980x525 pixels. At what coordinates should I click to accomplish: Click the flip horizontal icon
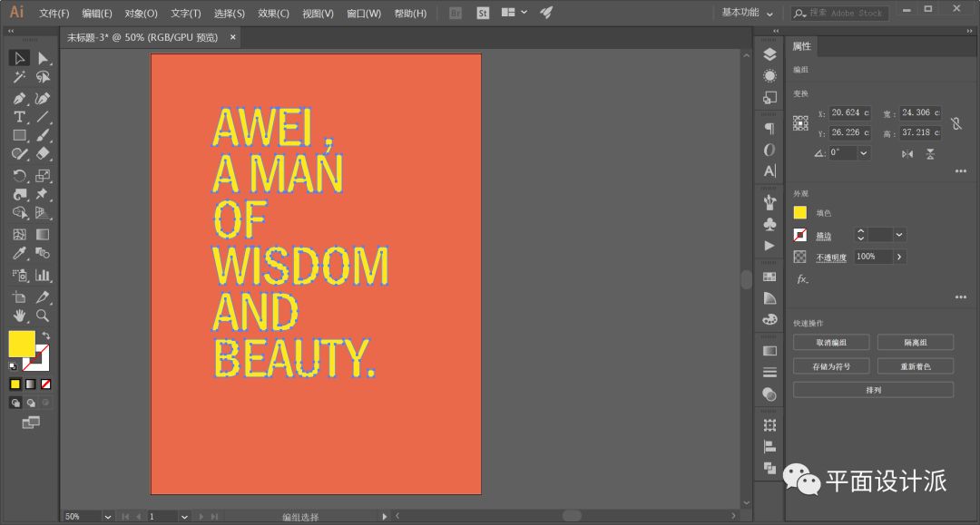[x=907, y=154]
